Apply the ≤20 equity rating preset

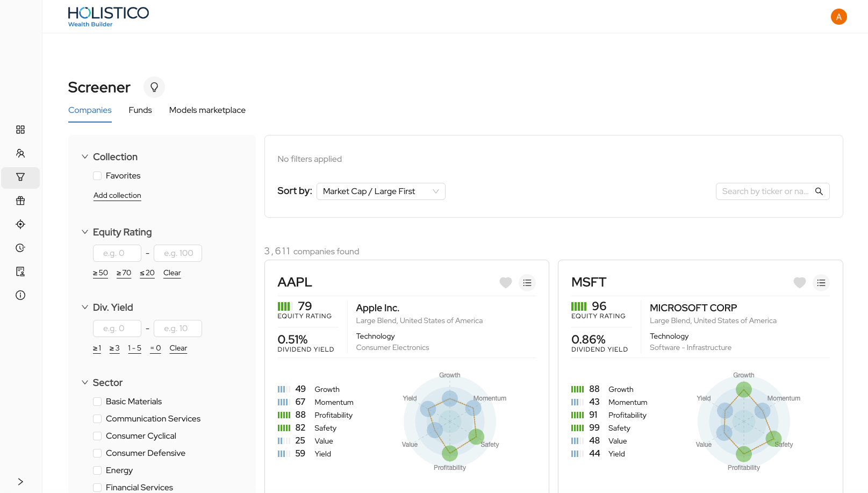click(147, 273)
